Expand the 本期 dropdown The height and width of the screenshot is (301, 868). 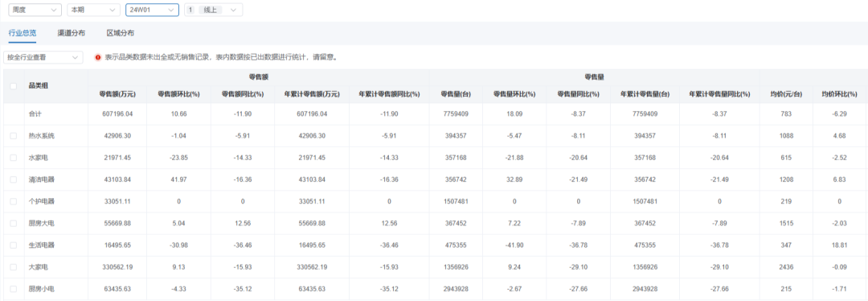(x=93, y=10)
